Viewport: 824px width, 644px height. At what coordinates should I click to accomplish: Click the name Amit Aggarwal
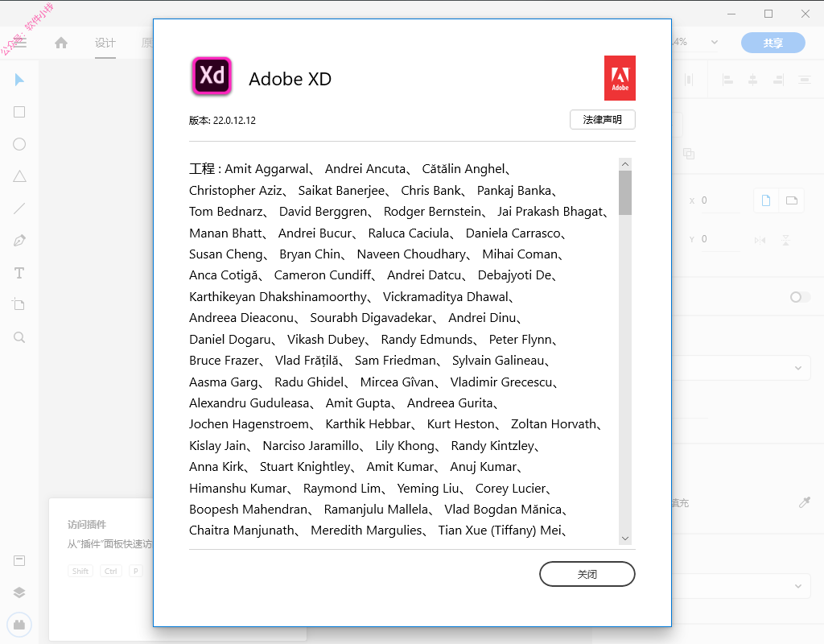(266, 169)
